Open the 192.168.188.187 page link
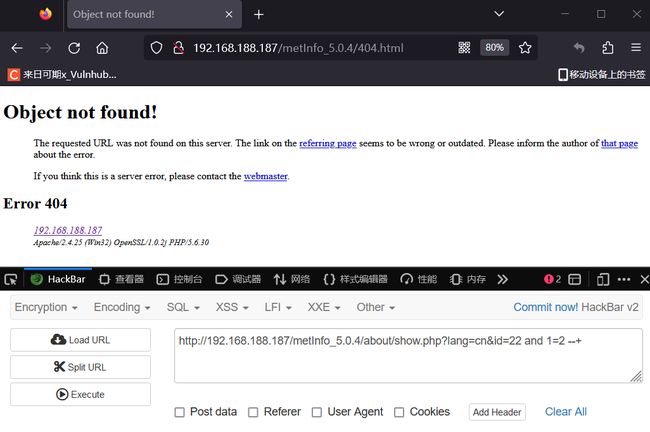This screenshot has width=650, height=432. tap(68, 230)
